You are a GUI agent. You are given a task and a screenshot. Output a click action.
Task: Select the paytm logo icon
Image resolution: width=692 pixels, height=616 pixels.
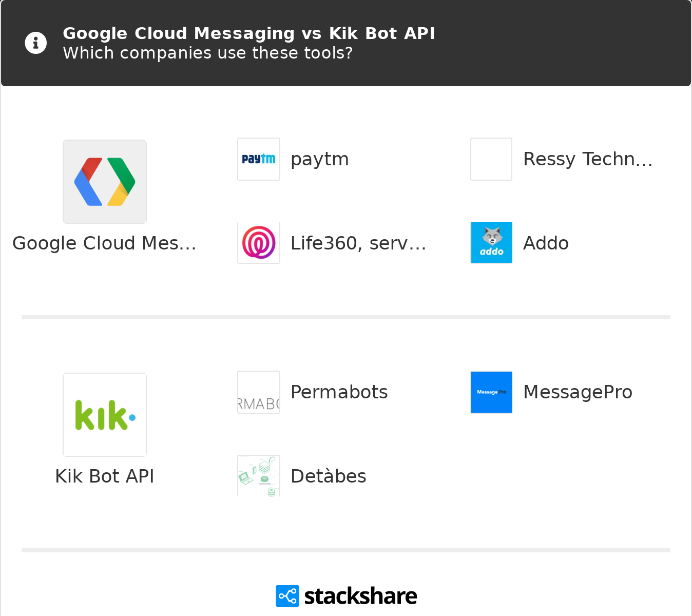point(259,159)
